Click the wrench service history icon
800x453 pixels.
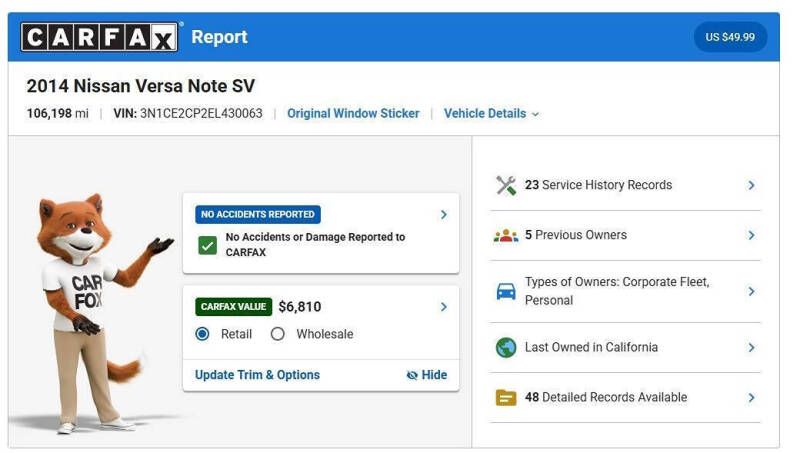tap(506, 185)
